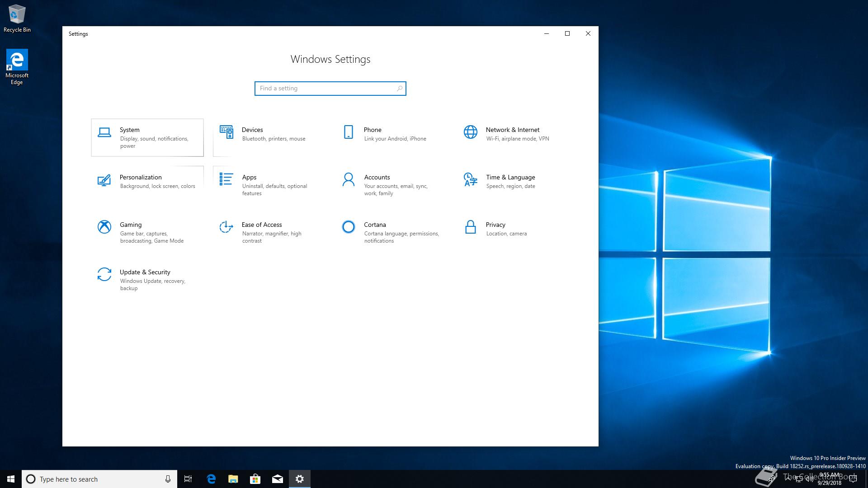868x488 pixels.
Task: Click the 'Bluetooth, printers, mouse' description
Action: coord(274,139)
